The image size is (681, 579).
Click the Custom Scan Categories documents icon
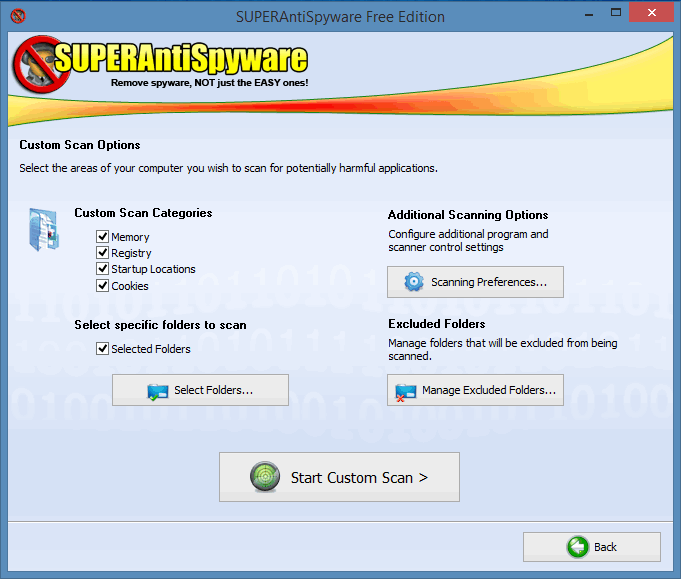43,229
